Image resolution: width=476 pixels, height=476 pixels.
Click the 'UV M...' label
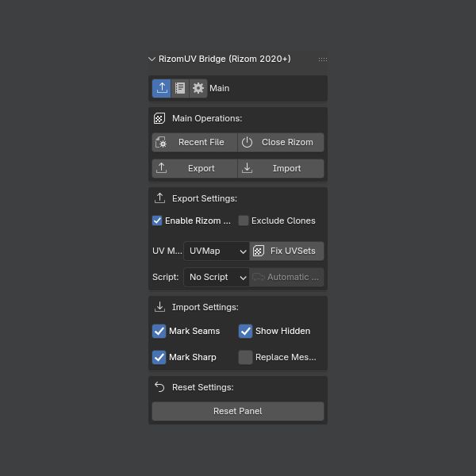click(167, 251)
